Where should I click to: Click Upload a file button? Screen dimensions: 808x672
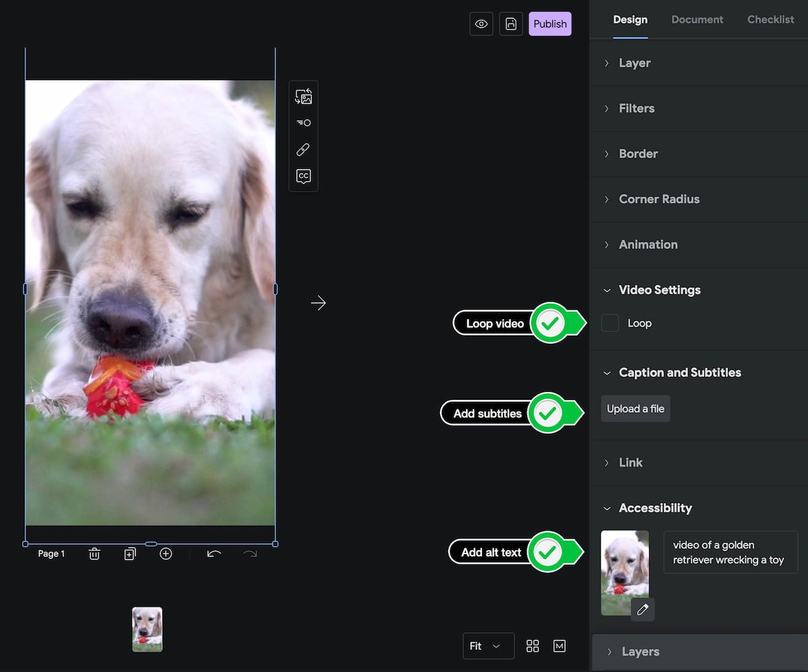pos(635,409)
